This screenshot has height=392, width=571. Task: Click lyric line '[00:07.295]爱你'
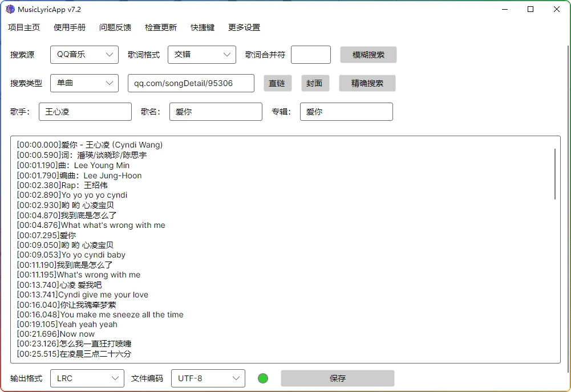[47, 236]
